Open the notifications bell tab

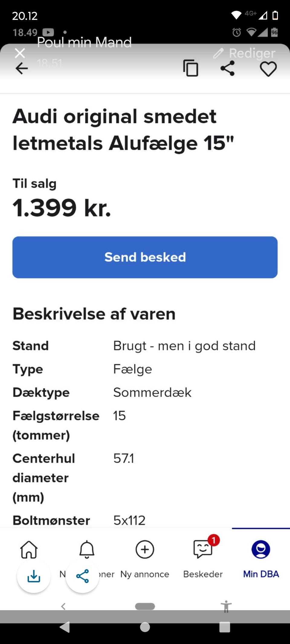[87, 549]
